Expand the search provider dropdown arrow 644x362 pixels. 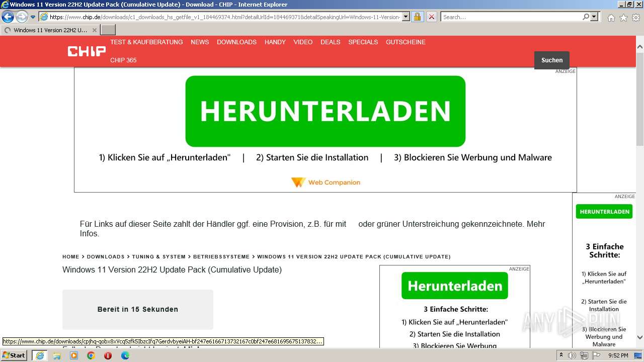[594, 17]
